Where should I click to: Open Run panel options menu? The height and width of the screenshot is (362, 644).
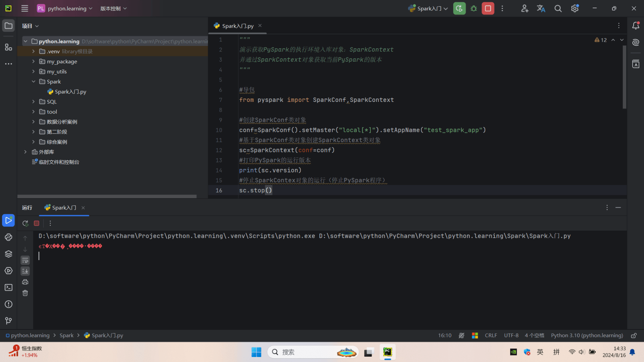[x=607, y=208]
